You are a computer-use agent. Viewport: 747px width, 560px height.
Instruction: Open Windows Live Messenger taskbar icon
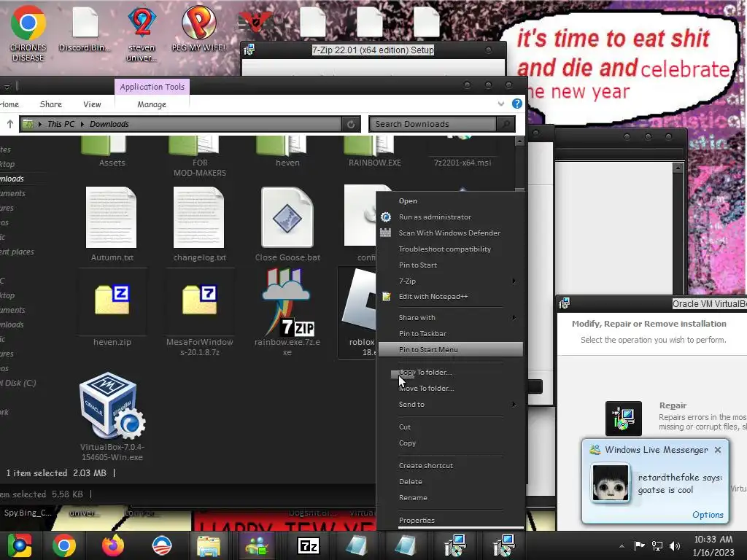click(x=258, y=545)
